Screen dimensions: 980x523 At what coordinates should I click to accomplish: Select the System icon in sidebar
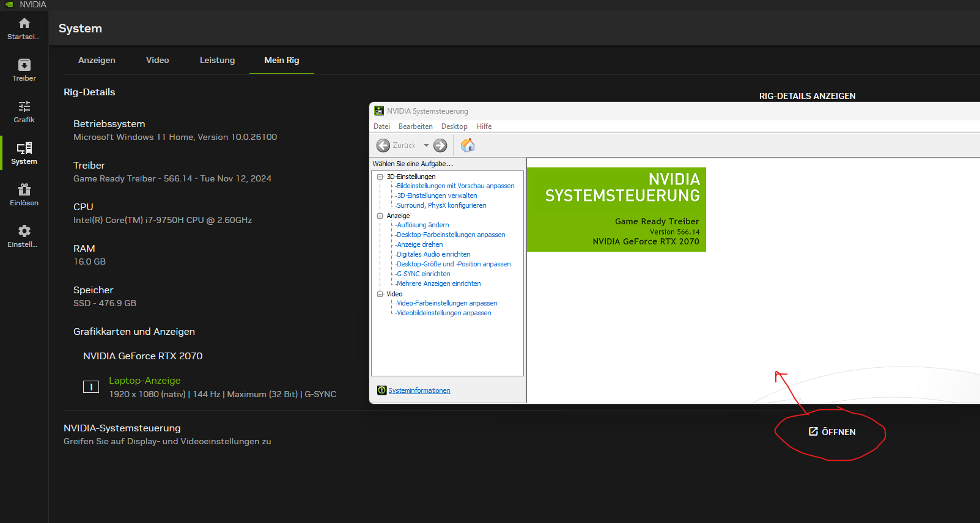24,148
